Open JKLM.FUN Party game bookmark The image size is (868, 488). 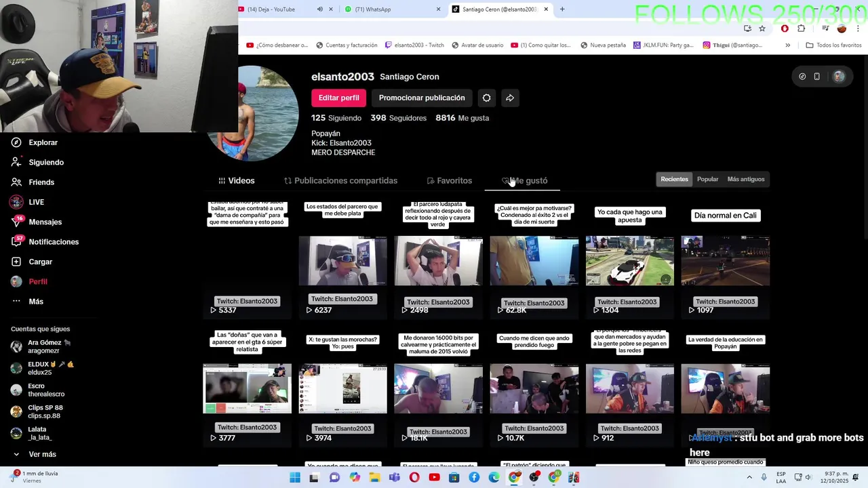[664, 45]
